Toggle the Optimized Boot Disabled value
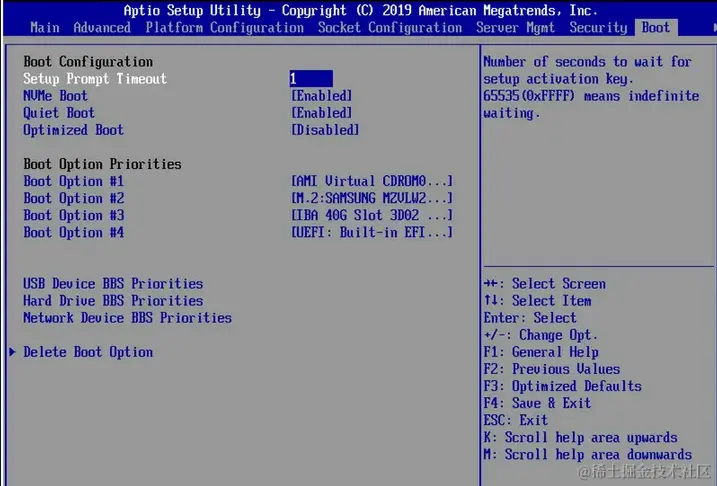Viewport: 717px width, 486px height. (325, 130)
